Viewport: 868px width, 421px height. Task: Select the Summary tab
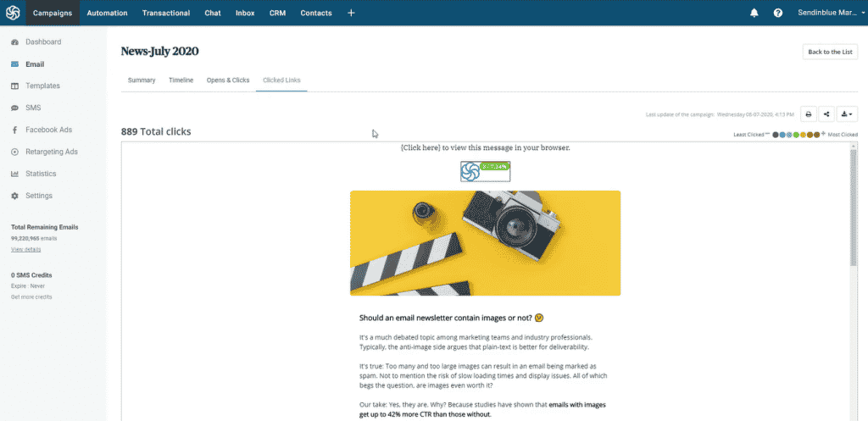[142, 80]
